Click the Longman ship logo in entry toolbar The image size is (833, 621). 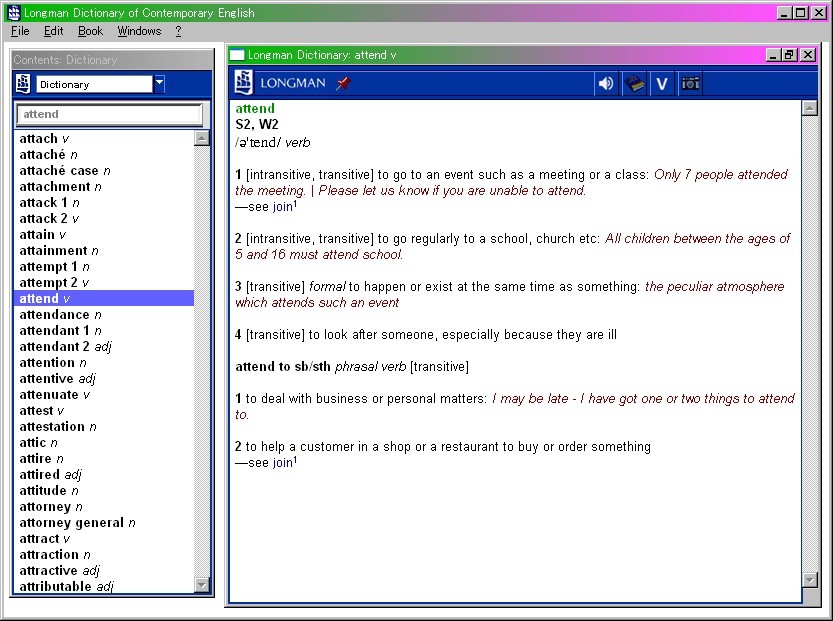[x=243, y=83]
